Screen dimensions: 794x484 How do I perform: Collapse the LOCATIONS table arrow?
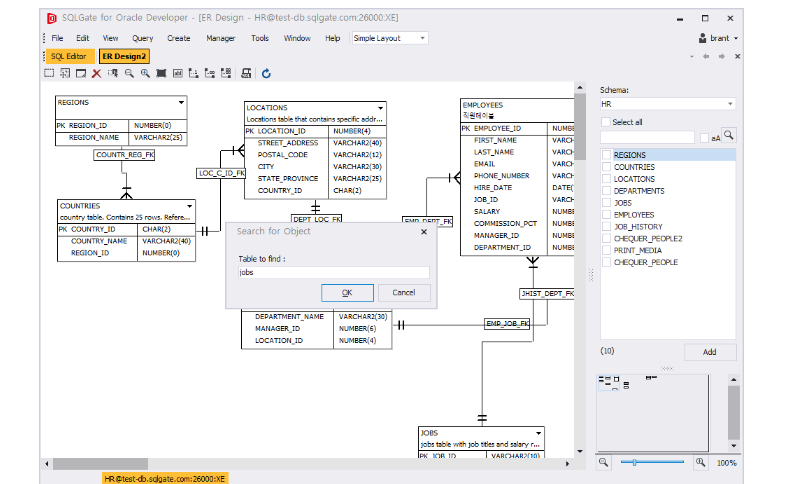tap(380, 108)
